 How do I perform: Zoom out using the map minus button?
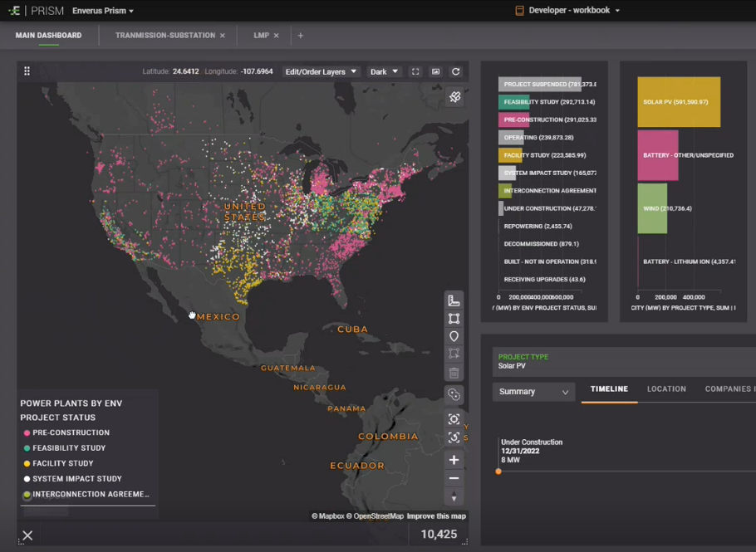point(454,478)
